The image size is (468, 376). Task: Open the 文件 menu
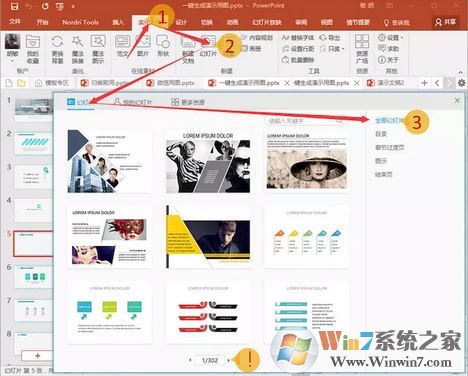pyautogui.click(x=14, y=22)
